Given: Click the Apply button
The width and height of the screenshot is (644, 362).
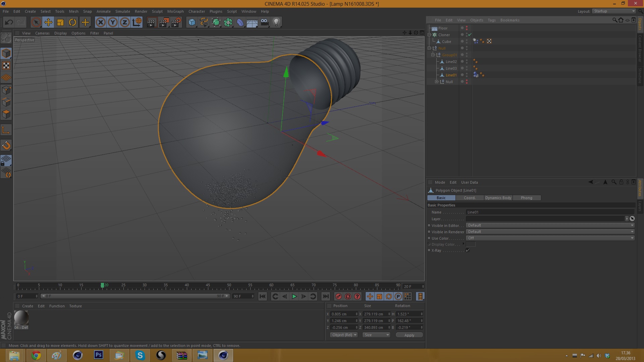Looking at the screenshot, I should click(409, 335).
